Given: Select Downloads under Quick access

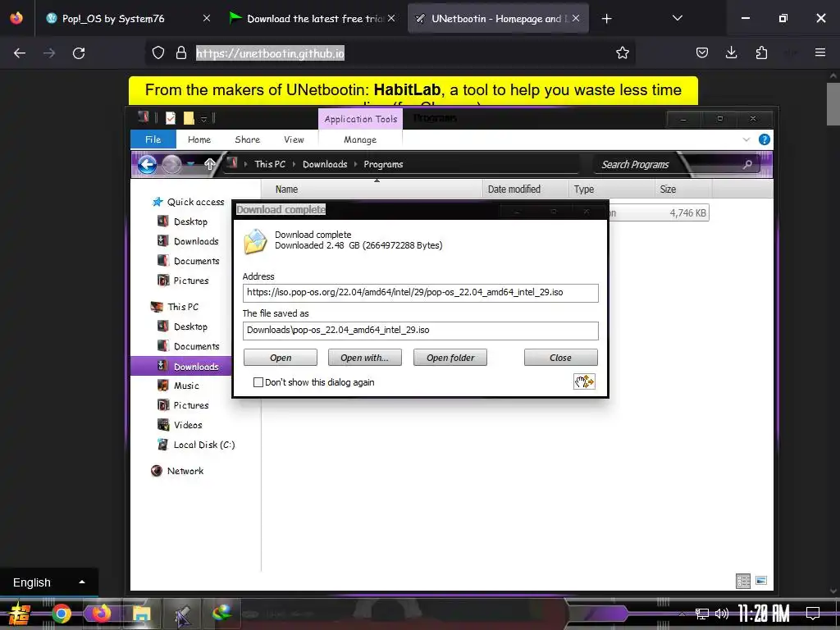Looking at the screenshot, I should tap(188, 241).
